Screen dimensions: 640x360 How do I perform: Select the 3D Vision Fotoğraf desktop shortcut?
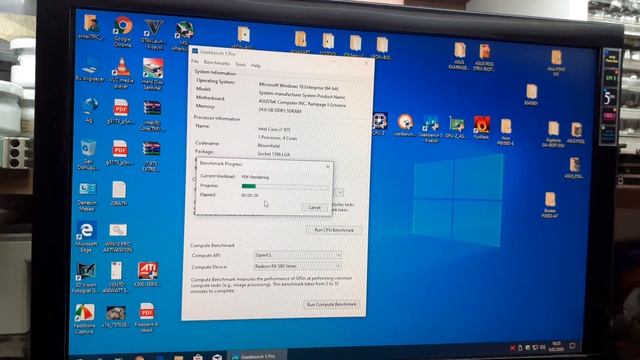click(85, 278)
